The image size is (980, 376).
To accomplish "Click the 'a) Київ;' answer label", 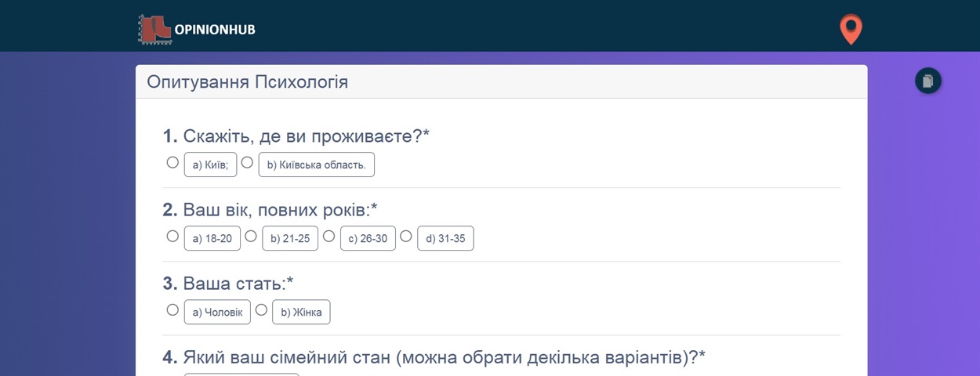I will 210,164.
